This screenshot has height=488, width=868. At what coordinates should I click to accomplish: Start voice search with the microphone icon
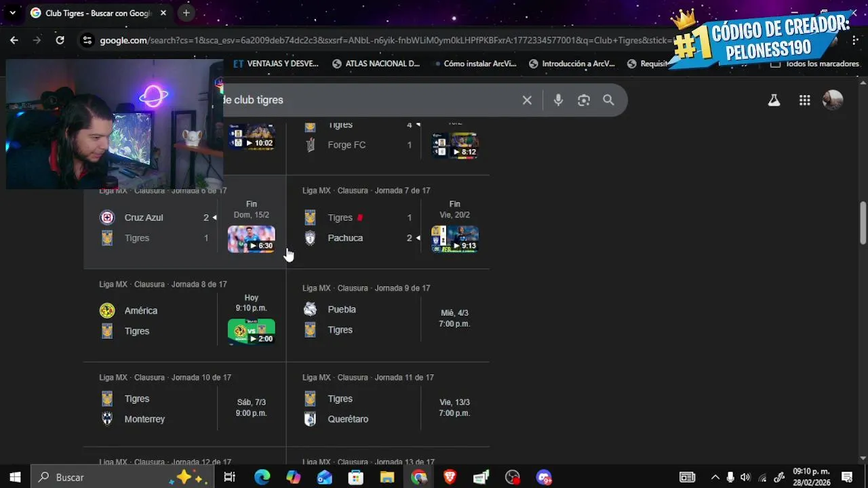pos(558,100)
